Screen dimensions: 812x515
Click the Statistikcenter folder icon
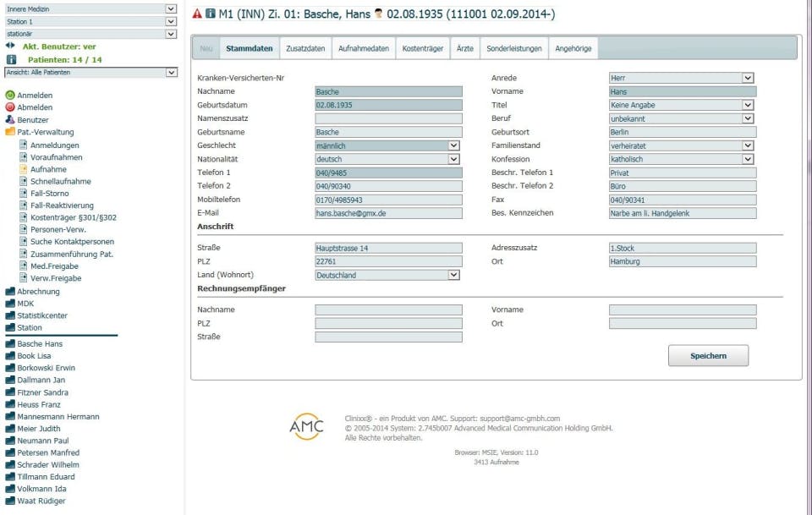(10, 315)
